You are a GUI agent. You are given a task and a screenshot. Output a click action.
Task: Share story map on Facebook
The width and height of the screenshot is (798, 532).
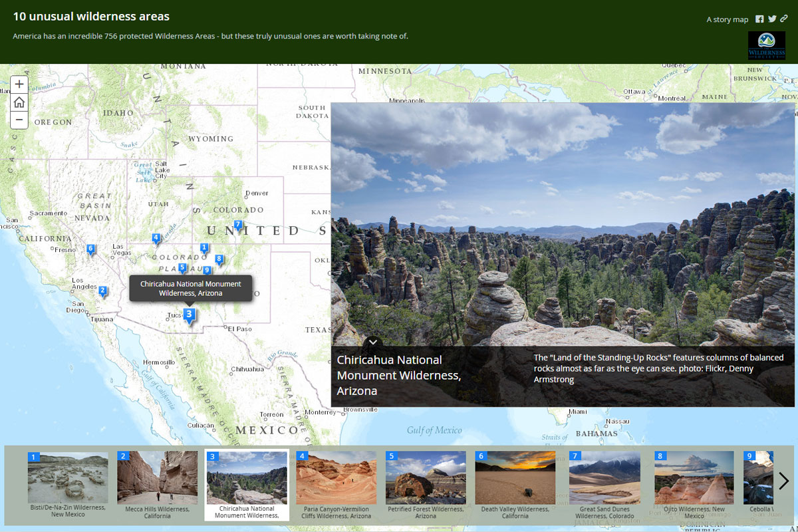click(759, 19)
